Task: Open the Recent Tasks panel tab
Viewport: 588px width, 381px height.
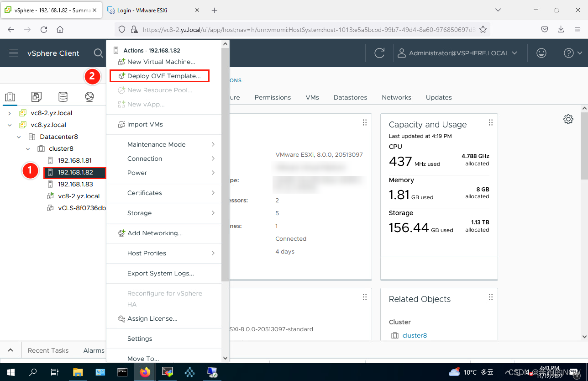Action: (x=48, y=350)
